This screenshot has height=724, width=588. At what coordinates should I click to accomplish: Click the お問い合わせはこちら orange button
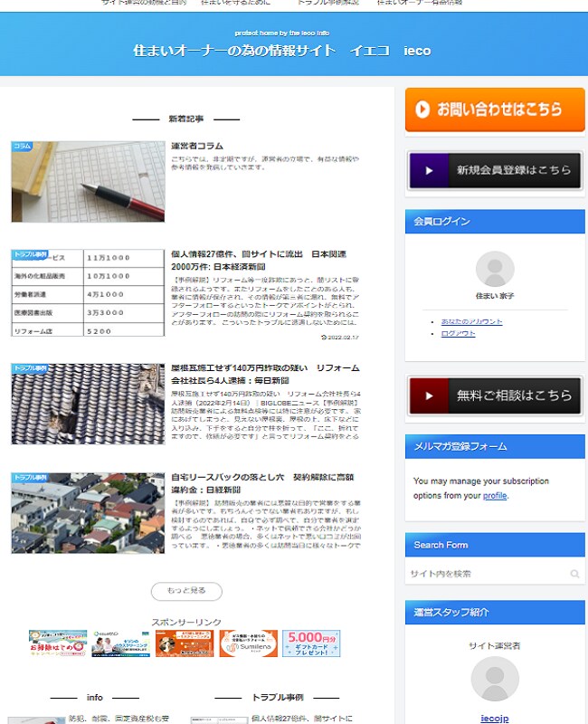pyautogui.click(x=495, y=110)
